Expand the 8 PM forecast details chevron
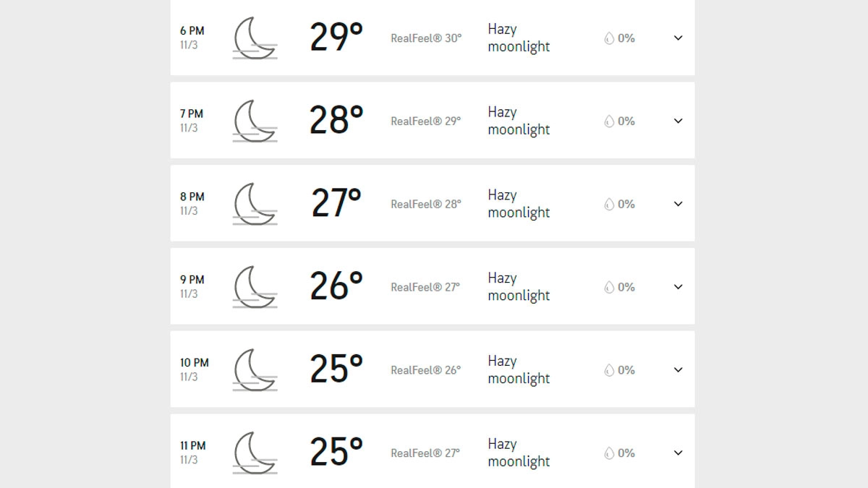 (678, 204)
